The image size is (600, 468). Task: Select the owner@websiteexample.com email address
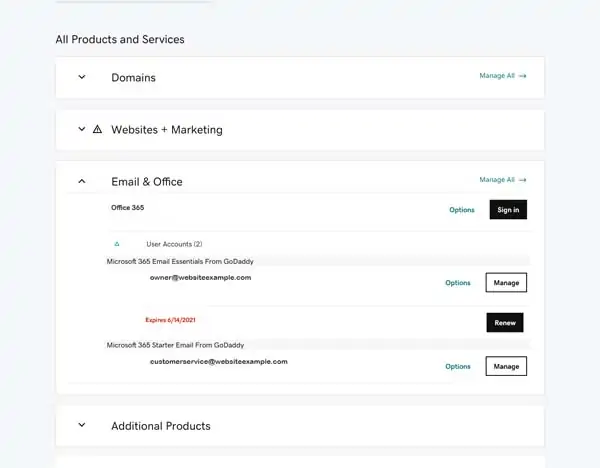click(x=201, y=277)
